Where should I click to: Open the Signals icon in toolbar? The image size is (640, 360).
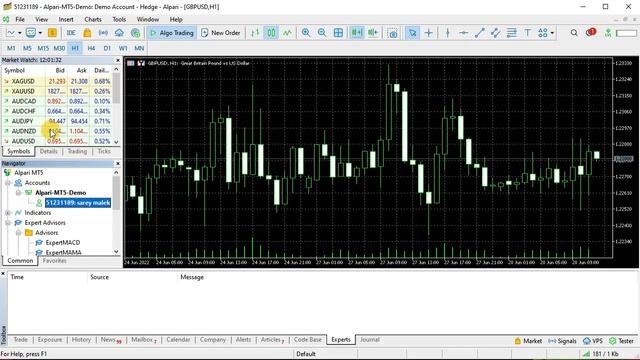coord(103,33)
